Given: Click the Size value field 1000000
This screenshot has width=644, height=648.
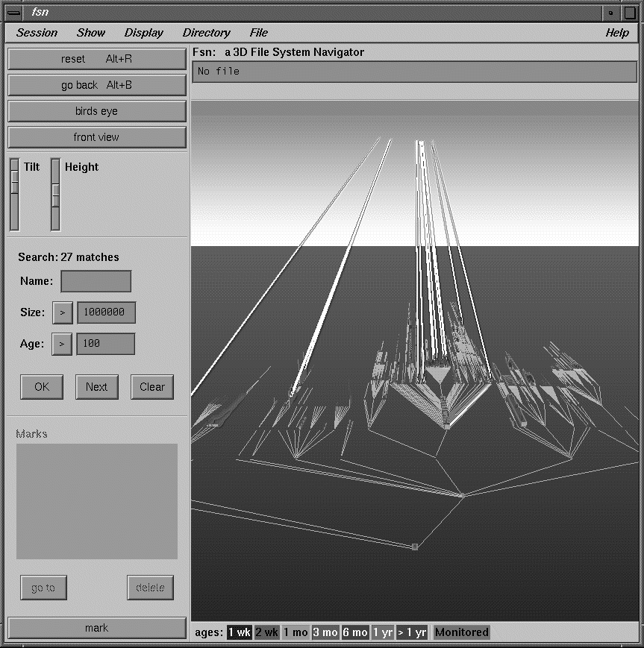Looking at the screenshot, I should 106,312.
